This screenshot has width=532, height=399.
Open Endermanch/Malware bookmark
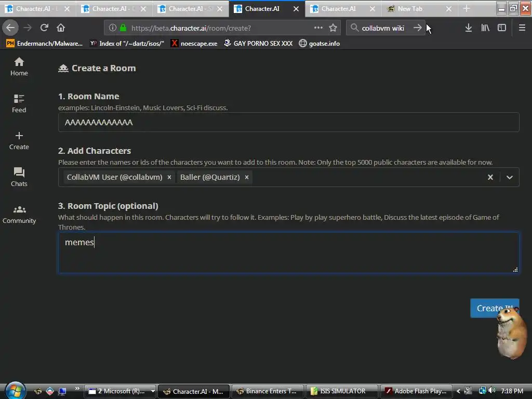coord(45,44)
